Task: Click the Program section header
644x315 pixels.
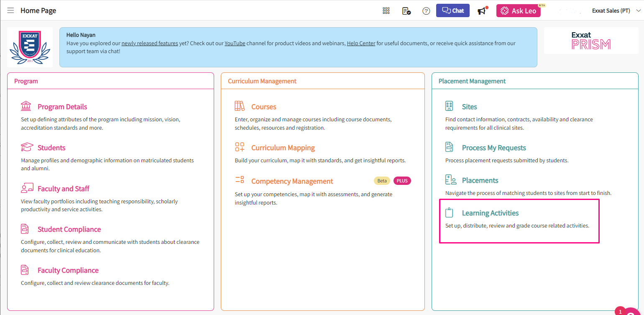Action: click(26, 81)
